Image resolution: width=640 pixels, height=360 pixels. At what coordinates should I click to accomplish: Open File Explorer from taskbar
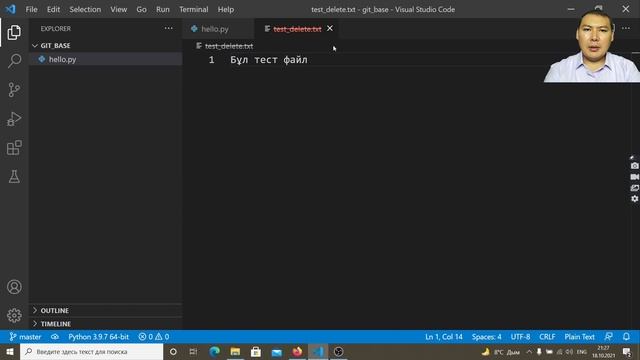click(235, 351)
